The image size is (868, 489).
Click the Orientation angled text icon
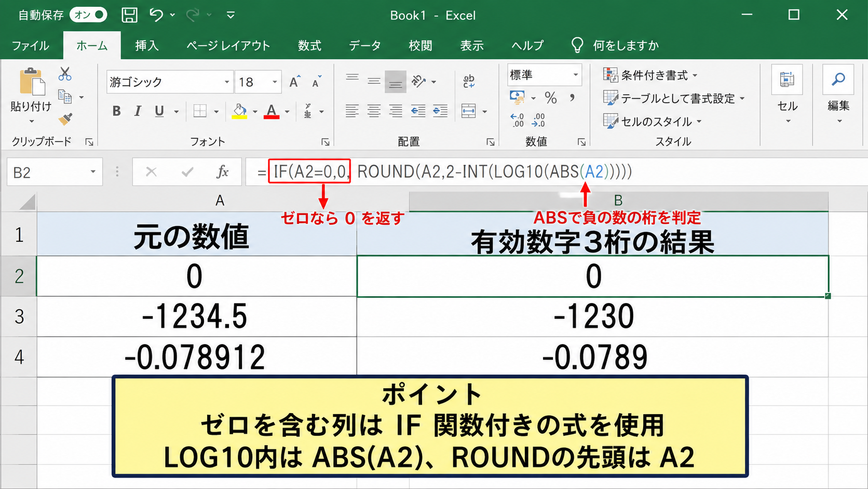(x=418, y=81)
